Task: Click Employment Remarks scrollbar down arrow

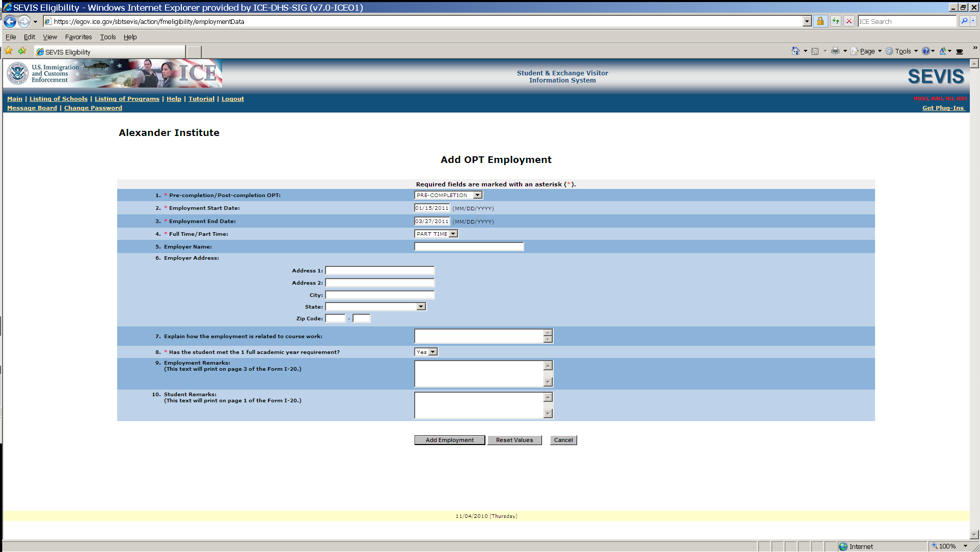Action: click(548, 382)
